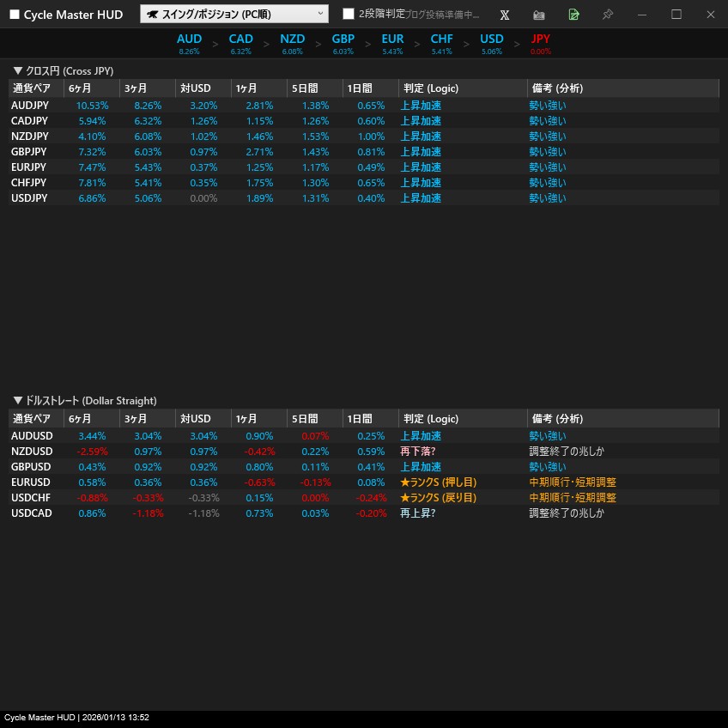This screenshot has height=728, width=728.
Task: Click the green note edit icon
Action: [x=573, y=15]
